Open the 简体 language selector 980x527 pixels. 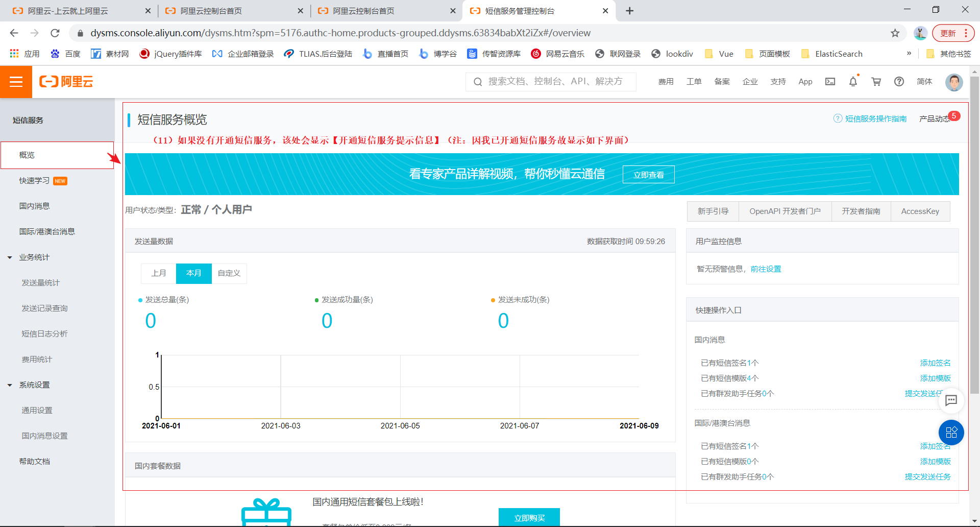click(924, 82)
